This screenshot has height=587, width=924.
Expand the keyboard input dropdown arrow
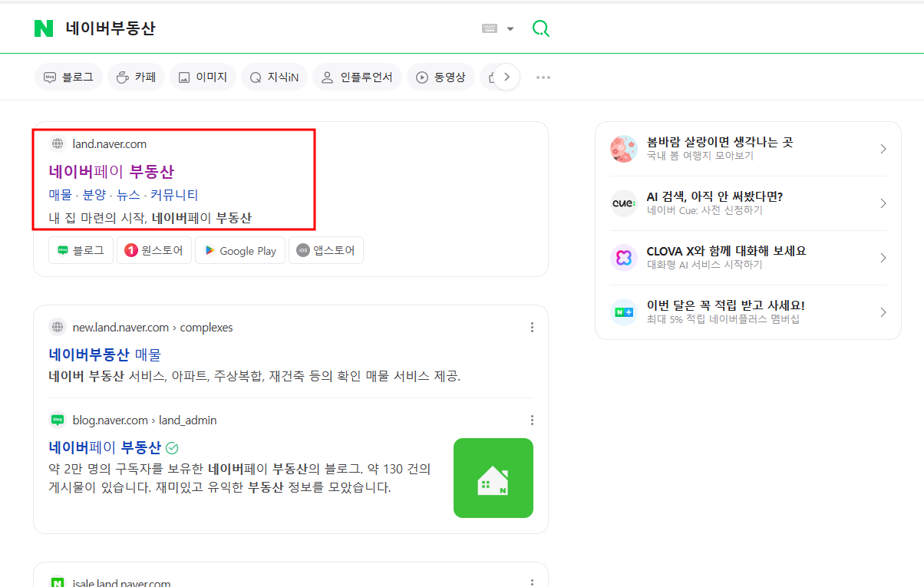click(x=510, y=29)
